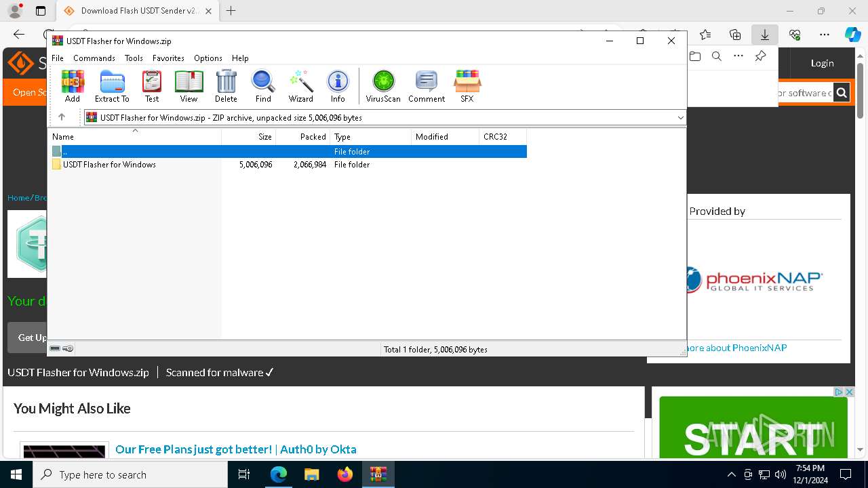Click the Login link on website
Image resolution: width=868 pixels, height=488 pixels.
coord(823,63)
